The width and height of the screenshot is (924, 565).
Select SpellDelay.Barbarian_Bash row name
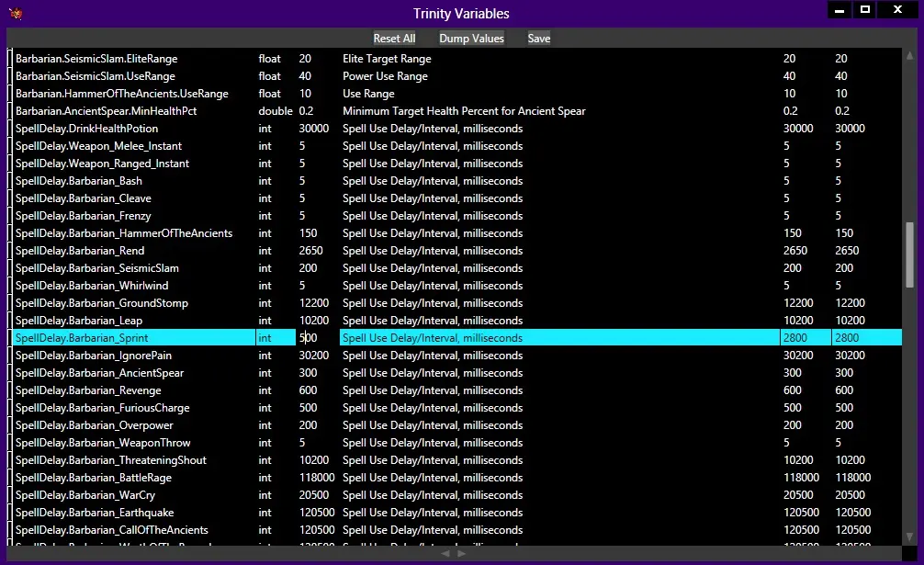click(78, 181)
